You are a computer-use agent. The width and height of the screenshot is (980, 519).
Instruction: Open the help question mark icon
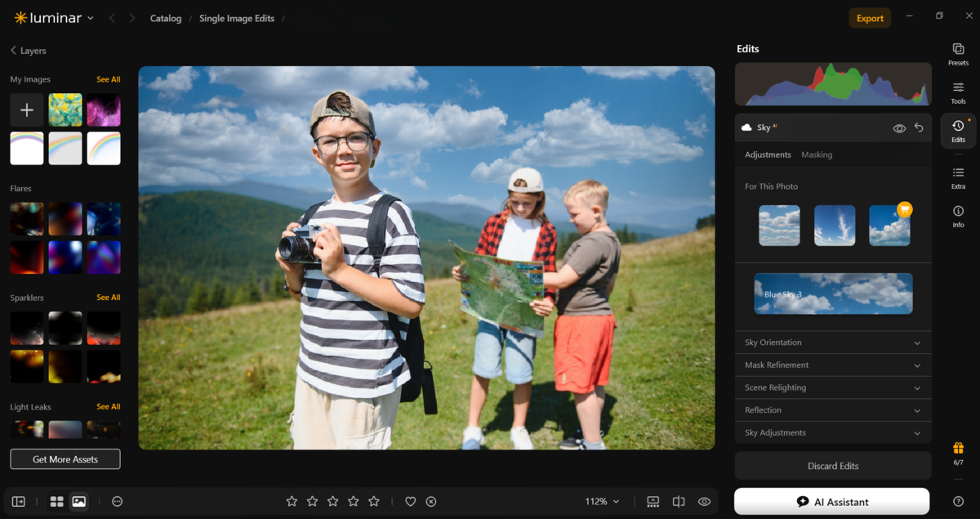958,501
